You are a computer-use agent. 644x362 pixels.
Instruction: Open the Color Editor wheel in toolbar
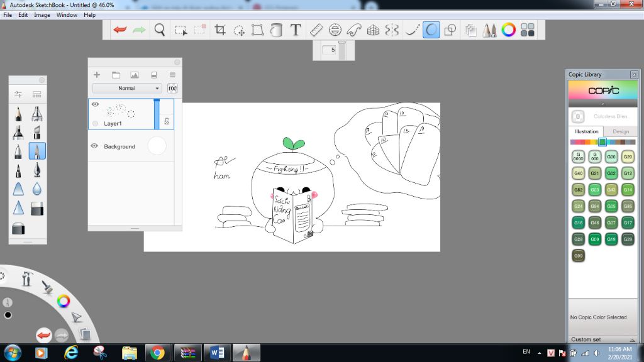tap(508, 30)
